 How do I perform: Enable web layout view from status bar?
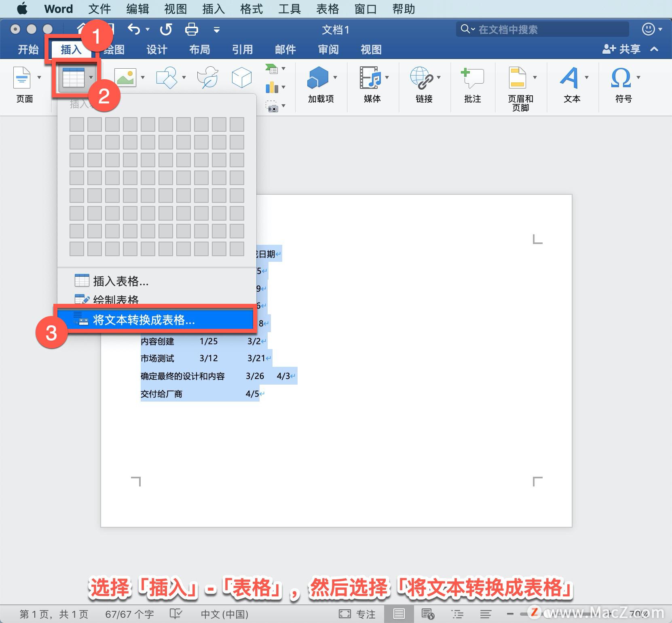(x=429, y=614)
